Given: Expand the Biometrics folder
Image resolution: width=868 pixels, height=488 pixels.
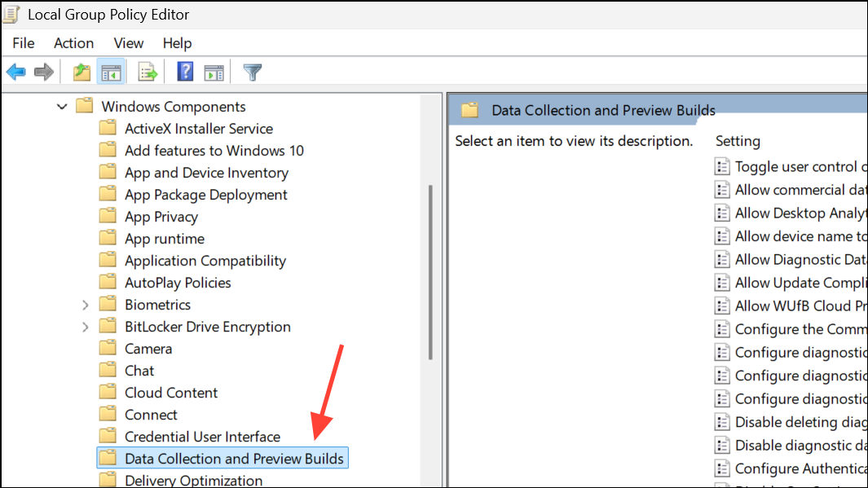Looking at the screenshot, I should click(x=86, y=304).
